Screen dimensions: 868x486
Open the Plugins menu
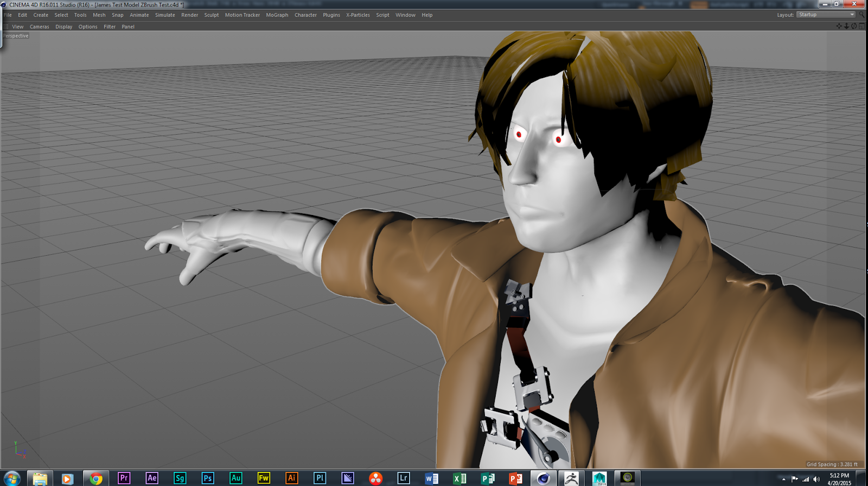[331, 15]
